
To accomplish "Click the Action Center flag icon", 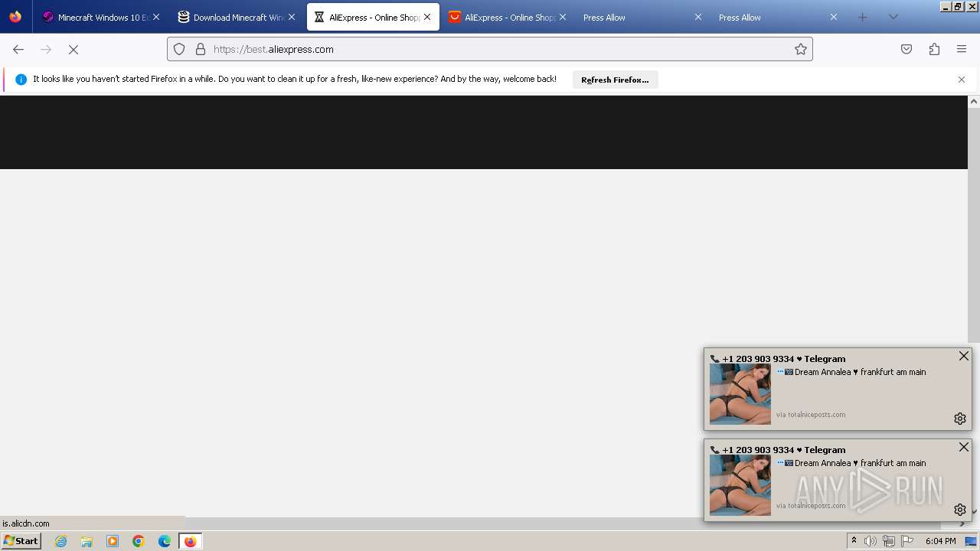I will (x=907, y=541).
